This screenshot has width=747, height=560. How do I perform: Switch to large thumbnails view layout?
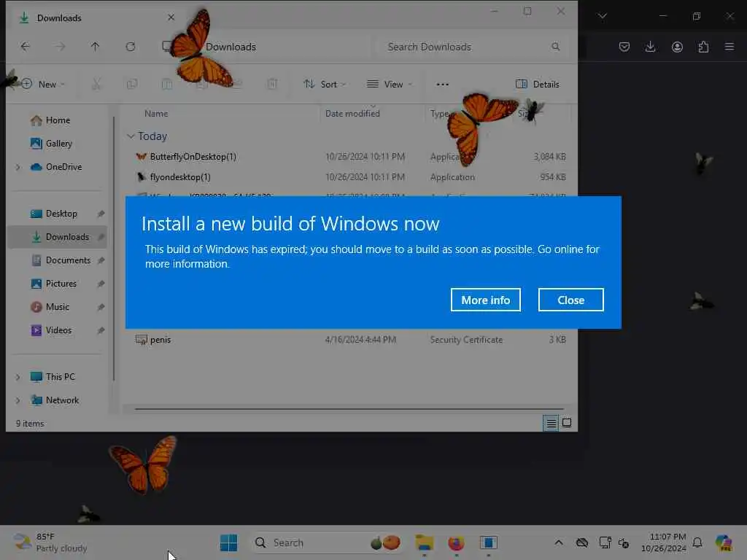coord(567,423)
